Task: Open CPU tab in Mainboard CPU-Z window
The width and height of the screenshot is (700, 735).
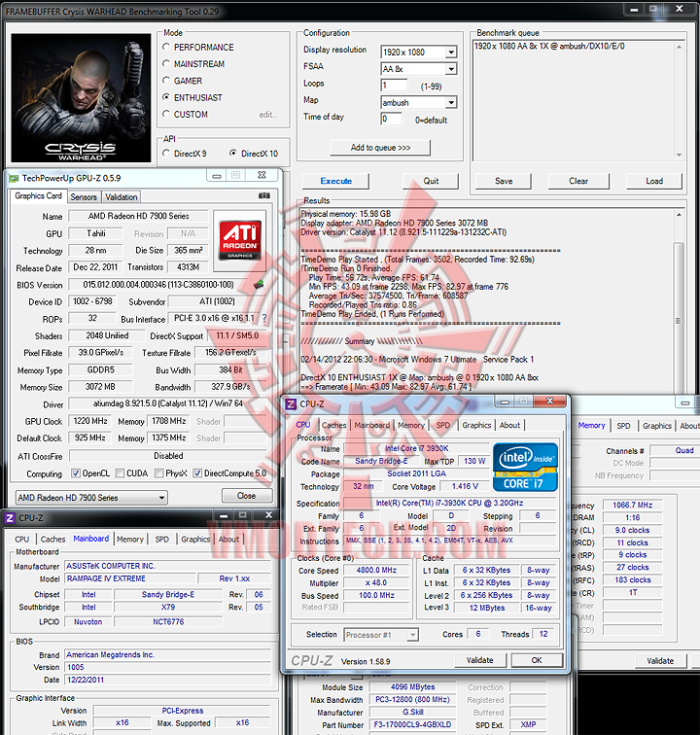Action: tap(21, 539)
